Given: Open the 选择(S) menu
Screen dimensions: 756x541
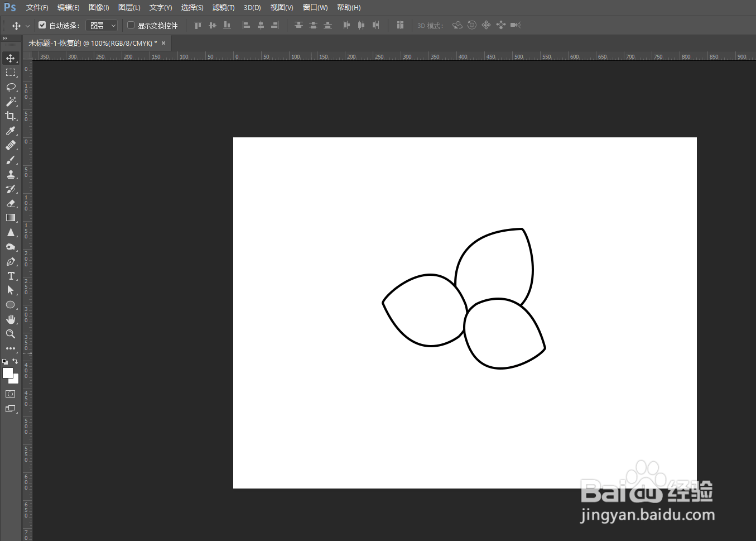Looking at the screenshot, I should coord(192,8).
